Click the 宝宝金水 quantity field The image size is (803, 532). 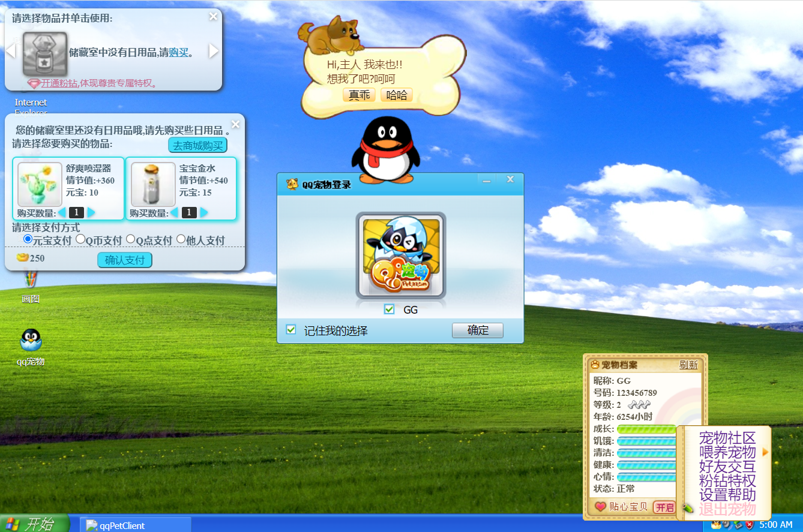coord(189,212)
